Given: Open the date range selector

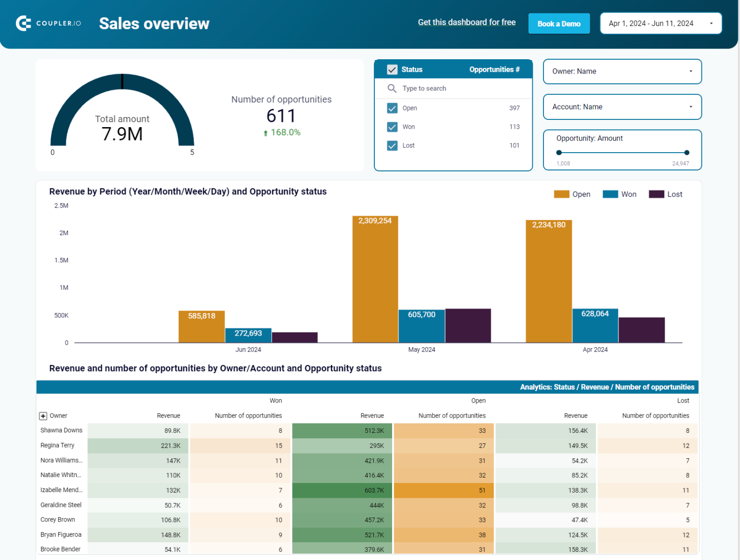Looking at the screenshot, I should click(x=661, y=23).
